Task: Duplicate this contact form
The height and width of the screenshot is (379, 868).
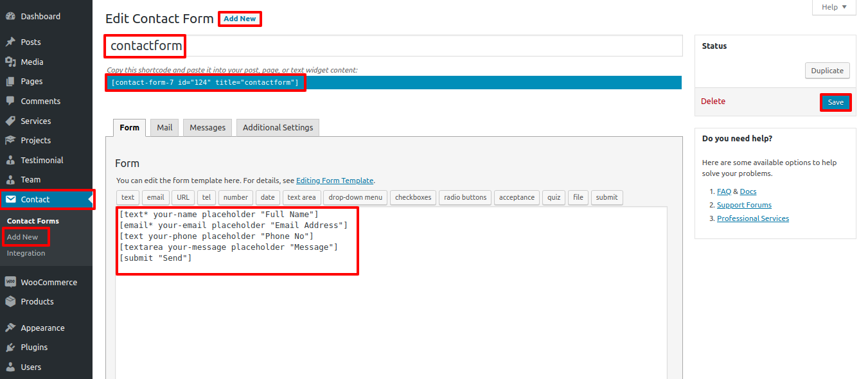Action: point(827,71)
